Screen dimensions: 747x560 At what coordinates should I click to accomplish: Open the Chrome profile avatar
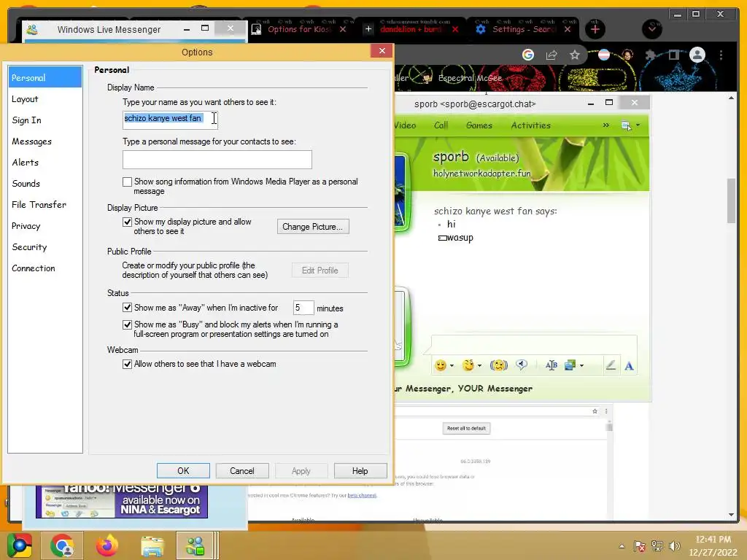coord(697,55)
